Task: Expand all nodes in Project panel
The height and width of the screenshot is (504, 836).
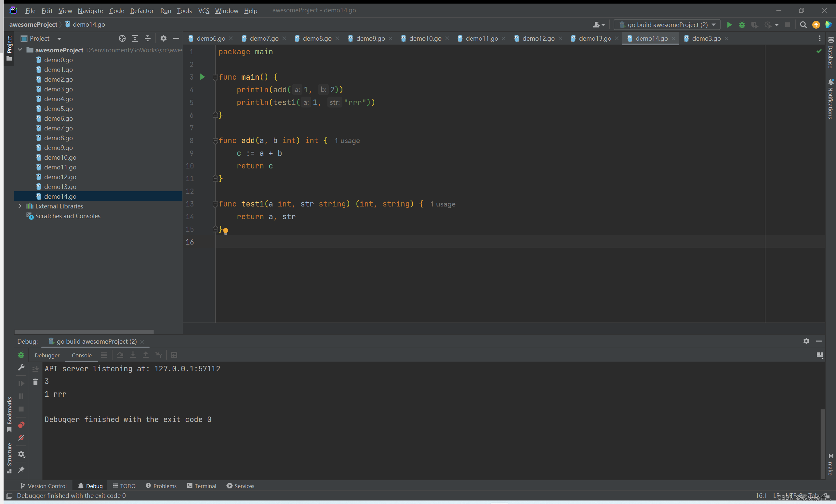Action: point(135,38)
